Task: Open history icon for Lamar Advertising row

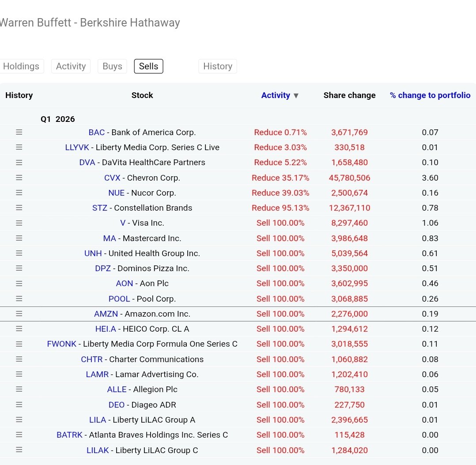Action: click(x=19, y=374)
